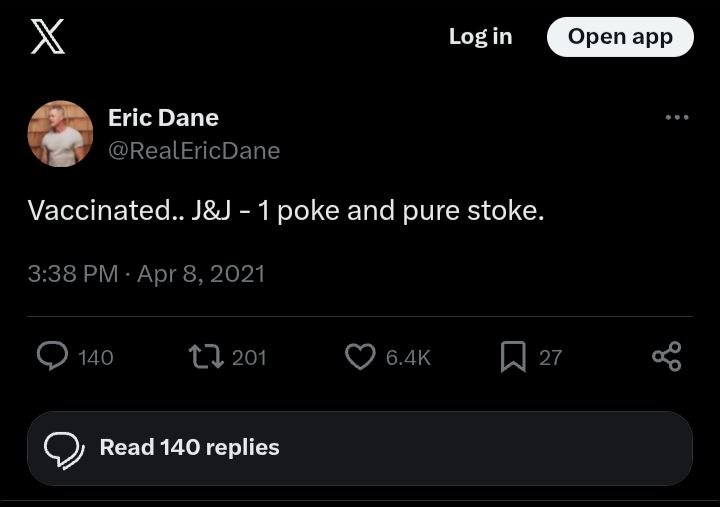Open Eric Dane's profile picture
720x507 pixels.
click(x=61, y=133)
